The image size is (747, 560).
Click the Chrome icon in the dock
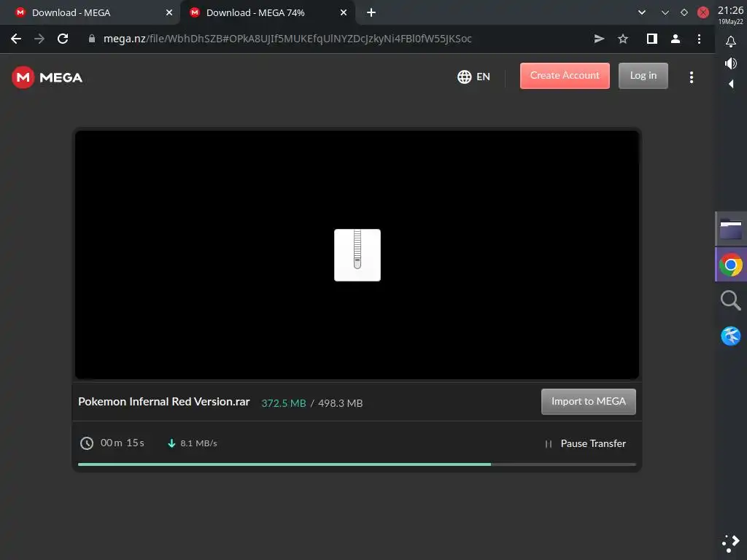click(731, 265)
